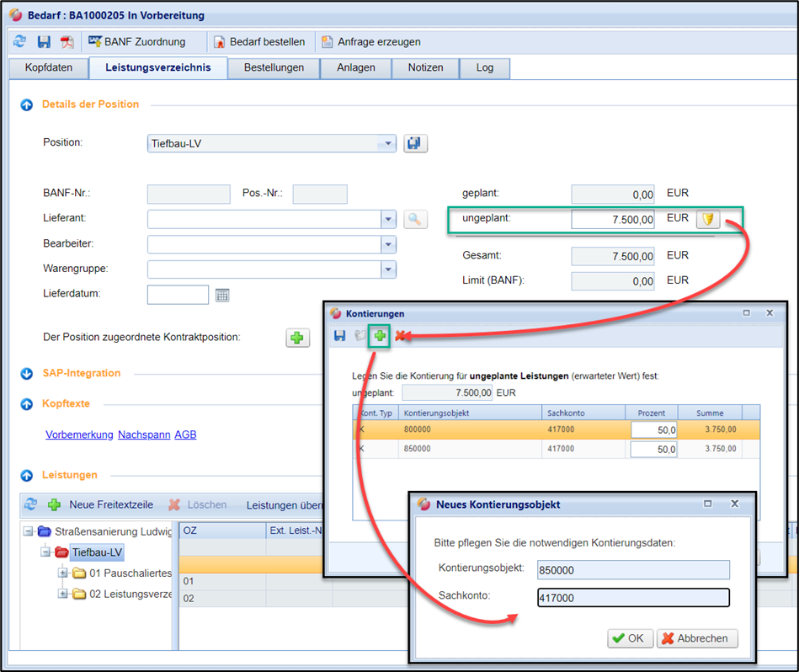
Task: Open the Vorbemerkung link
Action: (79, 435)
